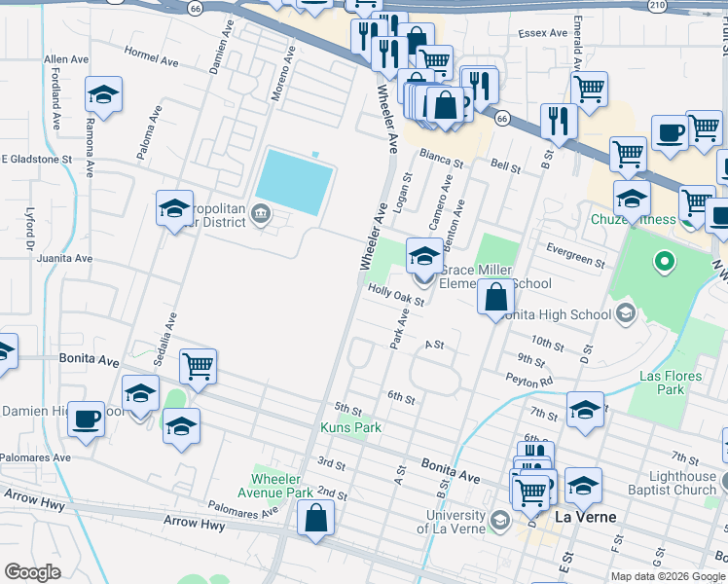The image size is (728, 584).
Task: Click the Juanita Ave label
Action: pos(64,259)
